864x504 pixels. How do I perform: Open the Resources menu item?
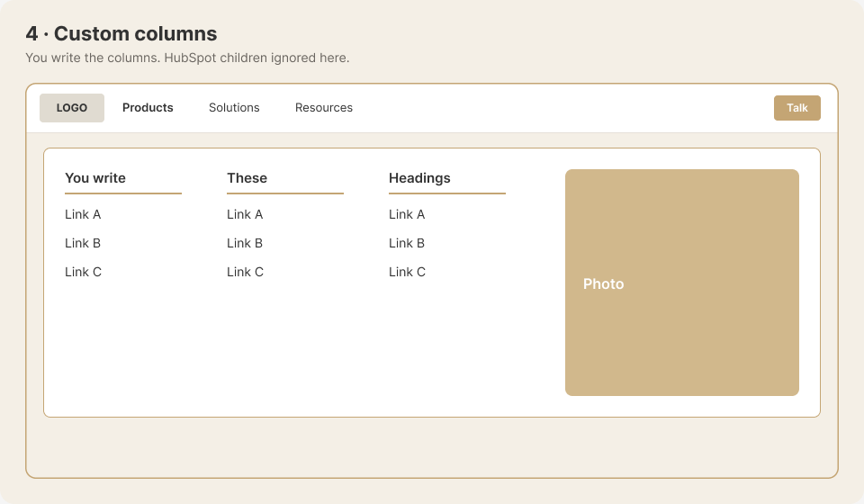(x=324, y=108)
